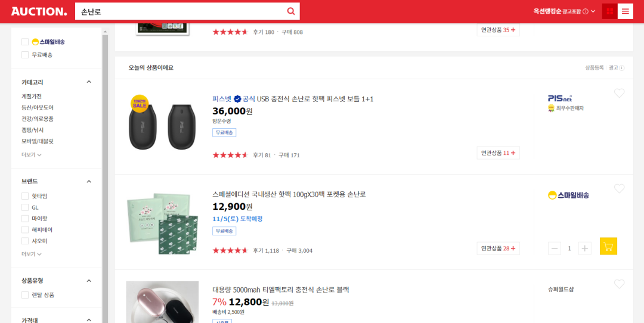Image resolution: width=644 pixels, height=323 pixels.
Task: Open the 대용량 5000mah 손난로 product title
Action: tap(280, 290)
